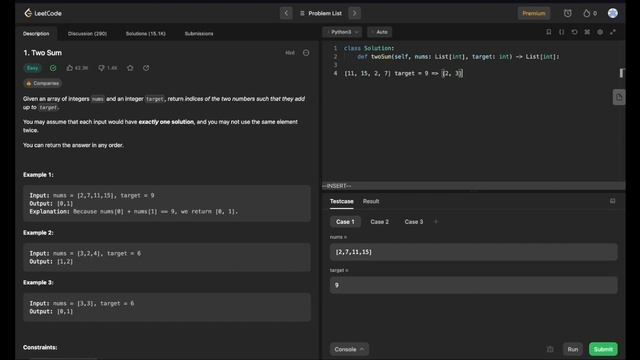This screenshot has height=360, width=640.
Task: Click the clipboard icon near Run
Action: [x=550, y=349]
